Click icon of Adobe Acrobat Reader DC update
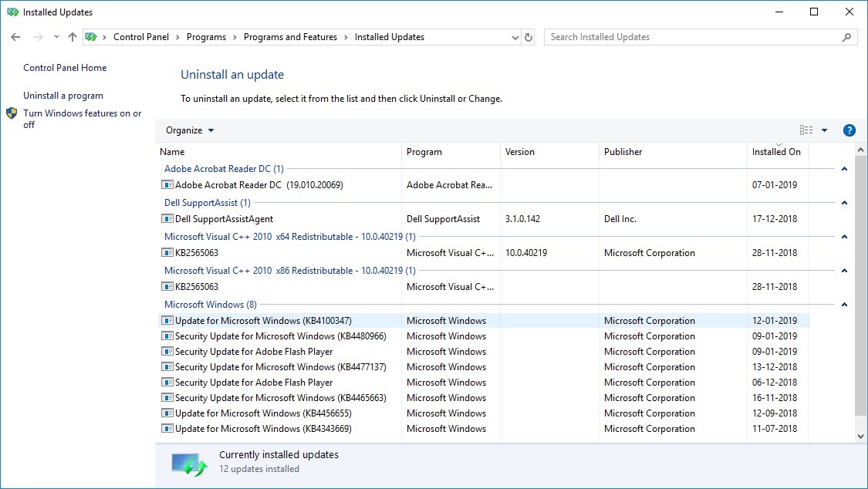 coord(167,185)
